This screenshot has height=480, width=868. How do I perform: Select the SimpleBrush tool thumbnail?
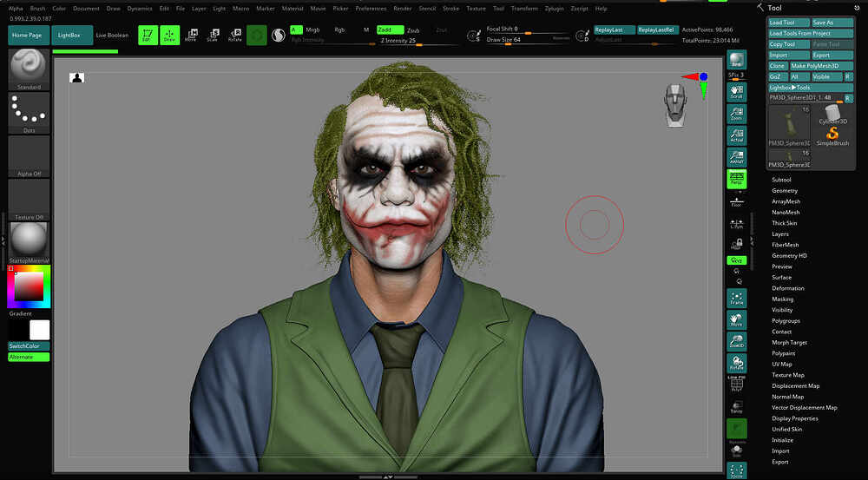click(832, 135)
